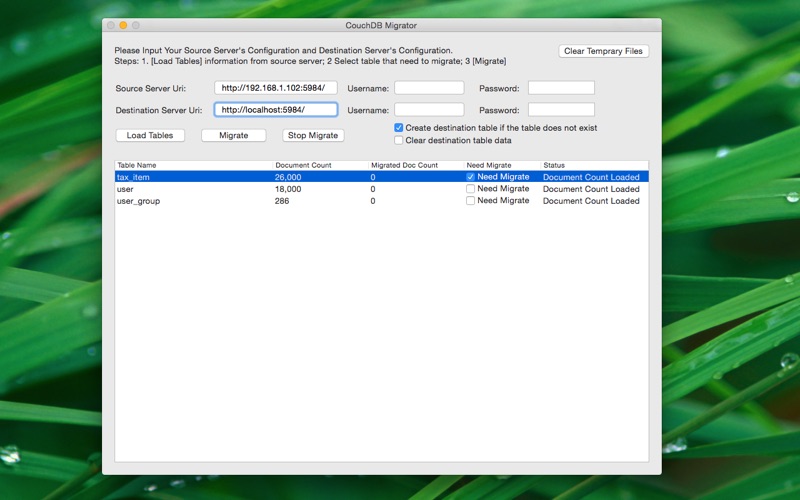This screenshot has height=500, width=800.
Task: Check Need Migrate for user_group row
Action: pyautogui.click(x=470, y=201)
